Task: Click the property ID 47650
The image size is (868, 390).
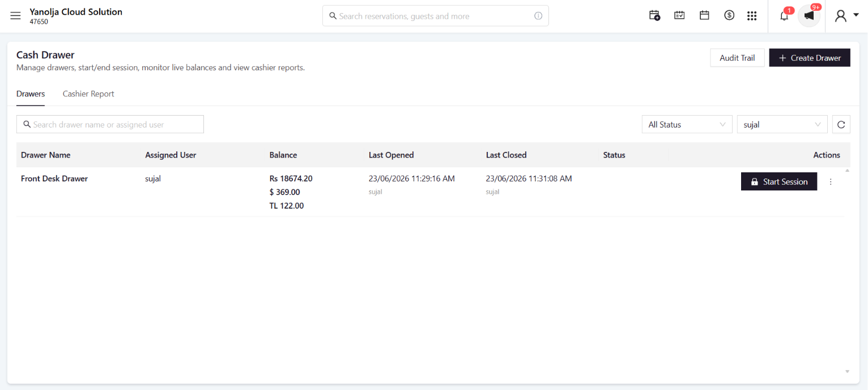Action: point(39,22)
